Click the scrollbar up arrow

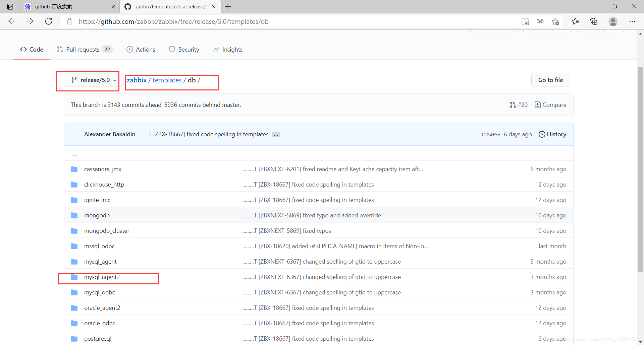[640, 33]
